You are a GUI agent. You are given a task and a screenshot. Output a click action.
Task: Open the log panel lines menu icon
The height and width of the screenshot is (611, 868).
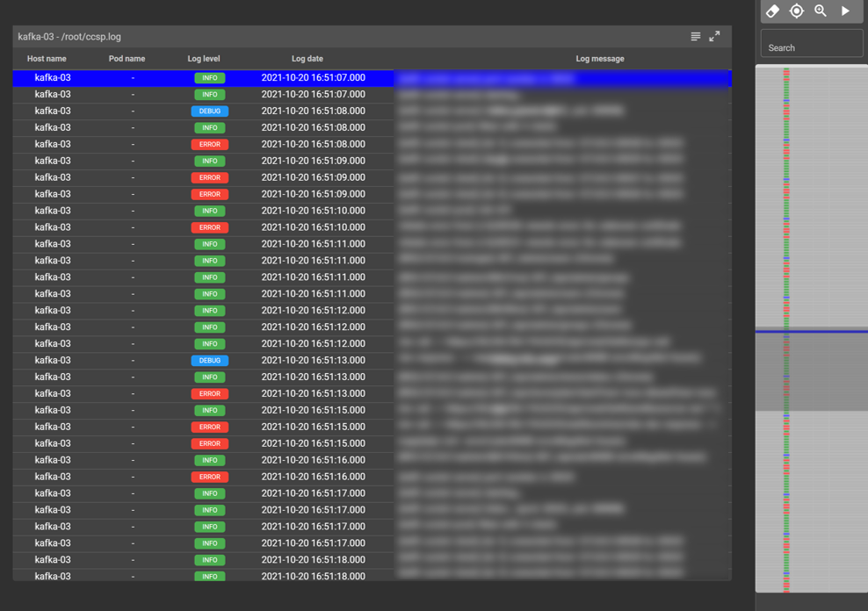[x=696, y=37]
